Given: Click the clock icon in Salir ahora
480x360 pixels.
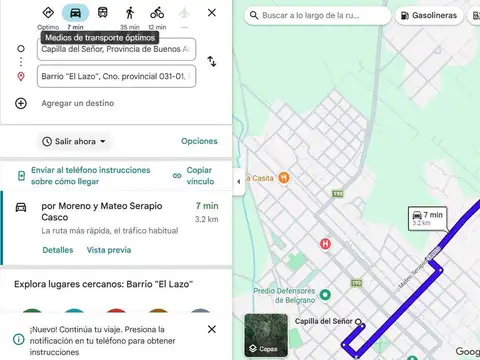Looking at the screenshot, I should [x=47, y=141].
